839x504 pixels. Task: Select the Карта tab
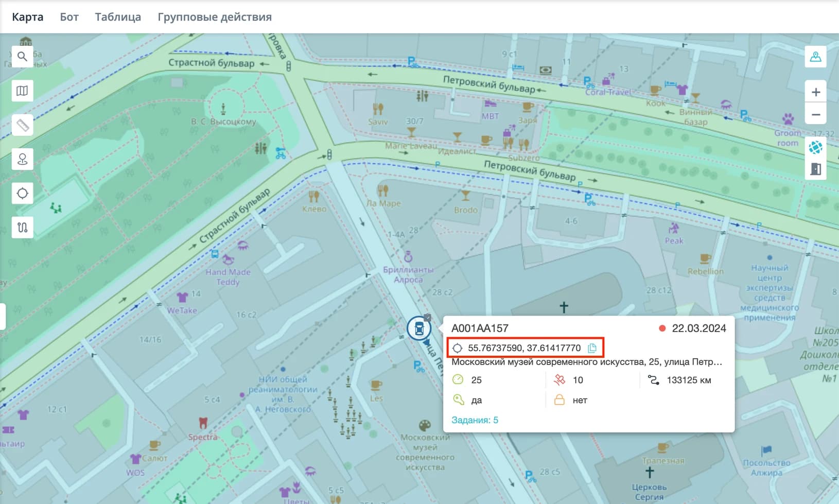[28, 17]
